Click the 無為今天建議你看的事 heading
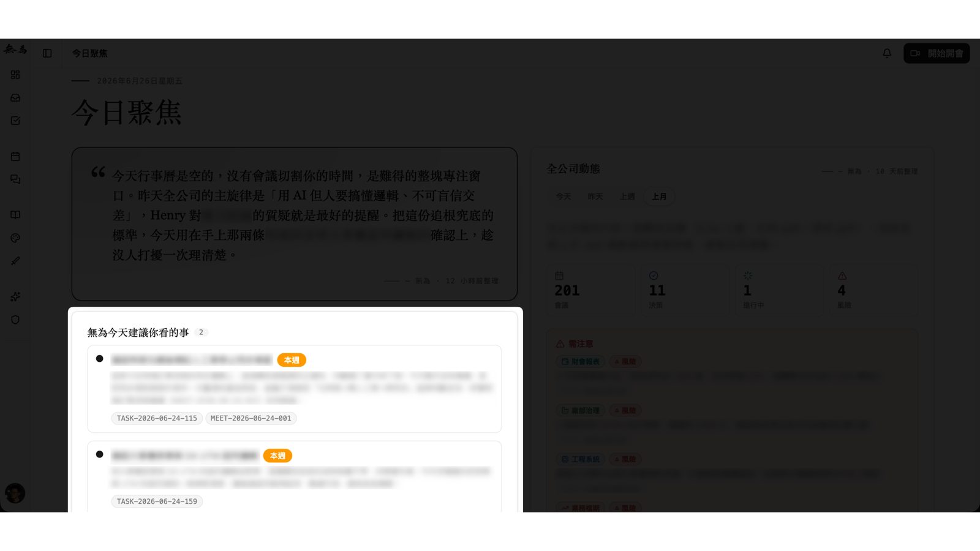The height and width of the screenshot is (551, 980). [x=138, y=332]
